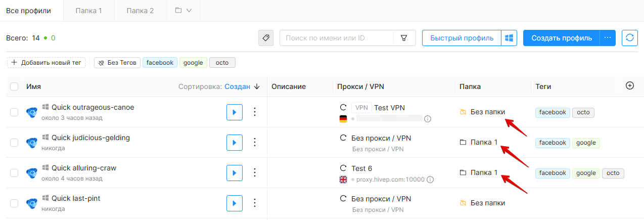This screenshot has height=220, width=644.
Task: Click the Test 6 proxy name
Action: (x=362, y=168)
